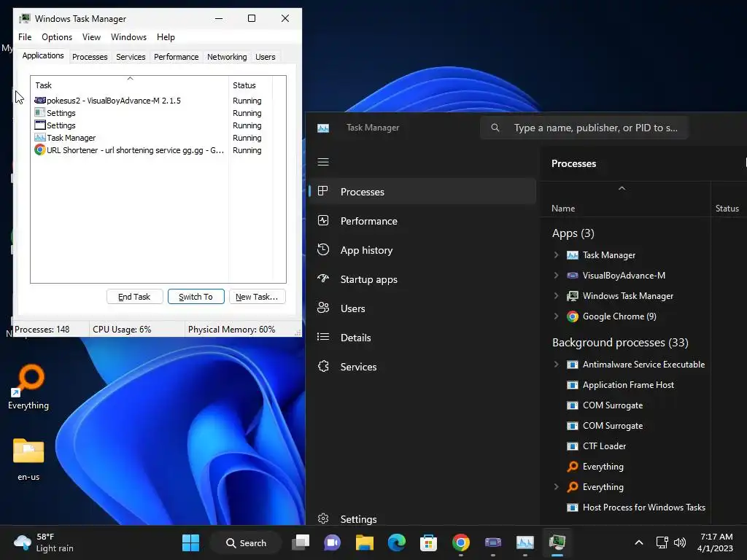Switch to the Users tab in Windows Task Manager
The width and height of the screenshot is (747, 560).
click(266, 57)
